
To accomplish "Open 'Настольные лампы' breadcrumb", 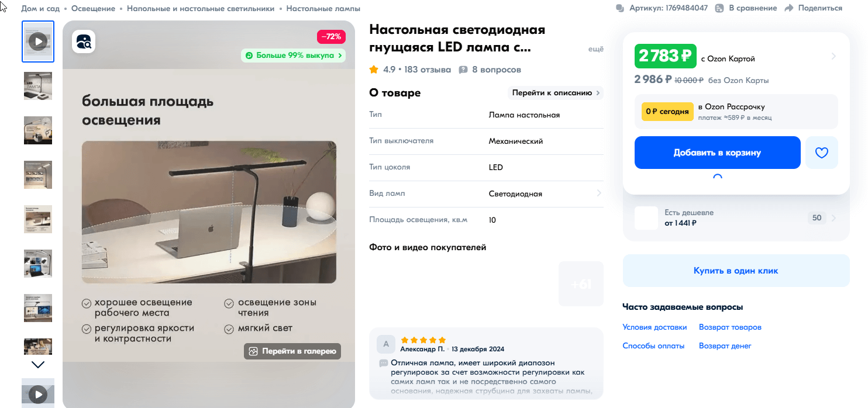I will 323,9.
